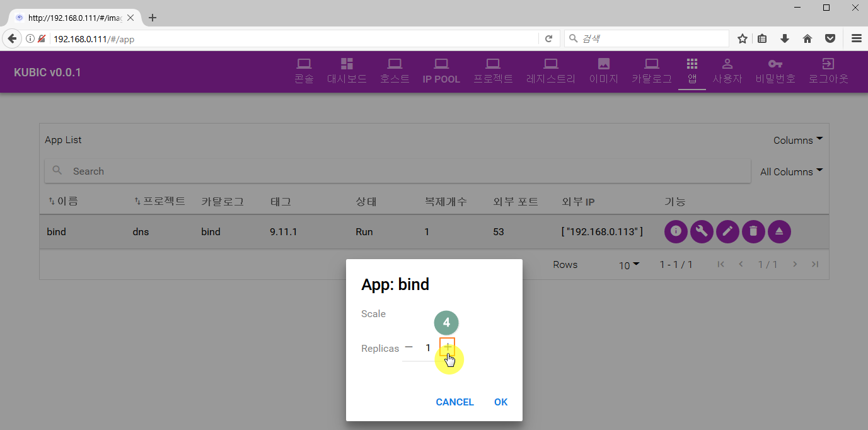
Task: Open the 호스트 hosts page
Action: click(x=395, y=71)
